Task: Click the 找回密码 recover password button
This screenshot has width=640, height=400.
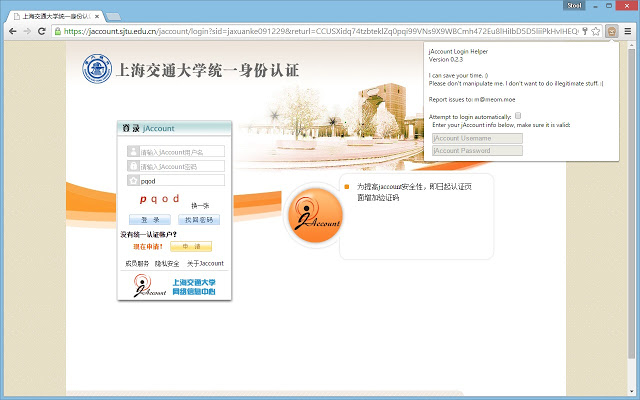Action: (x=199, y=220)
